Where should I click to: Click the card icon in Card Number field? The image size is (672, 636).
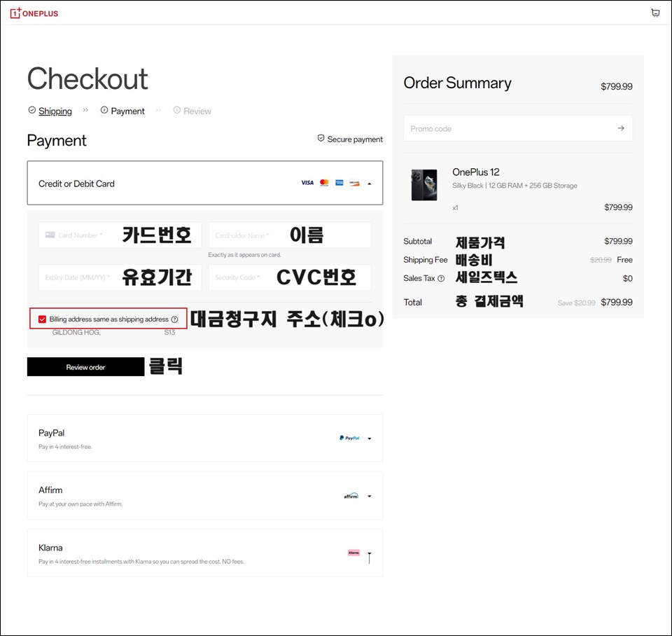point(50,235)
